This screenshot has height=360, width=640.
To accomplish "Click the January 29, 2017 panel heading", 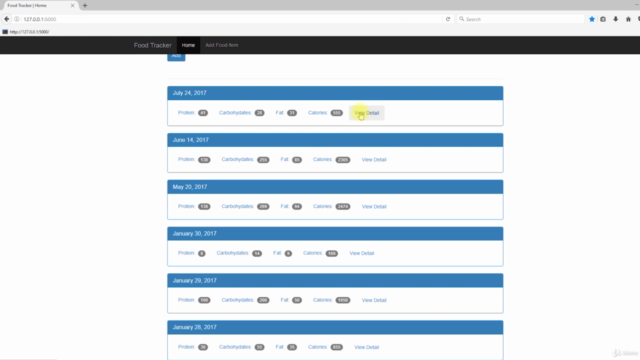I will [x=335, y=280].
